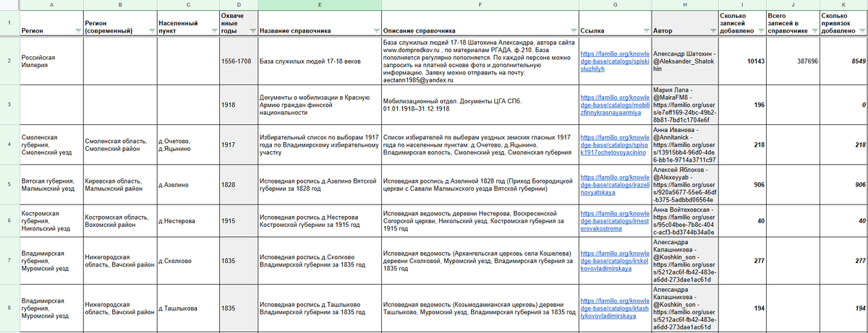The width and height of the screenshot is (868, 333).
Task: Click year cell 1918
Action: coord(237,105)
